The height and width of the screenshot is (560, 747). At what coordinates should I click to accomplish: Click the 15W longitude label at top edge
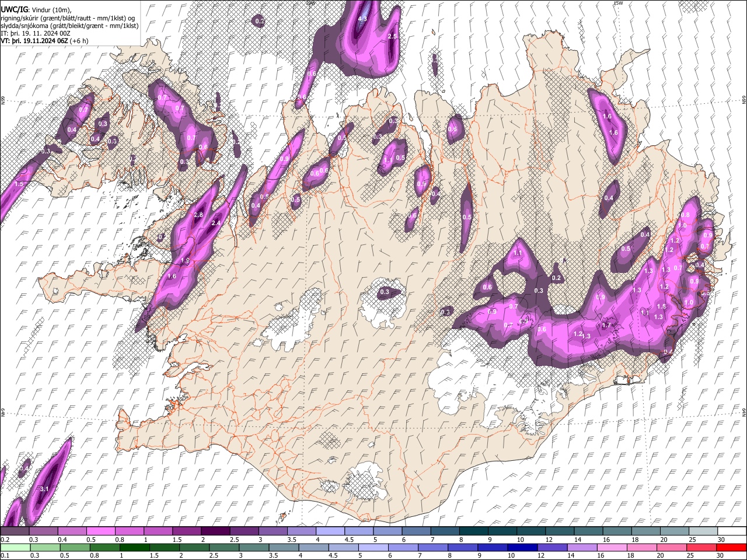click(618, 3)
